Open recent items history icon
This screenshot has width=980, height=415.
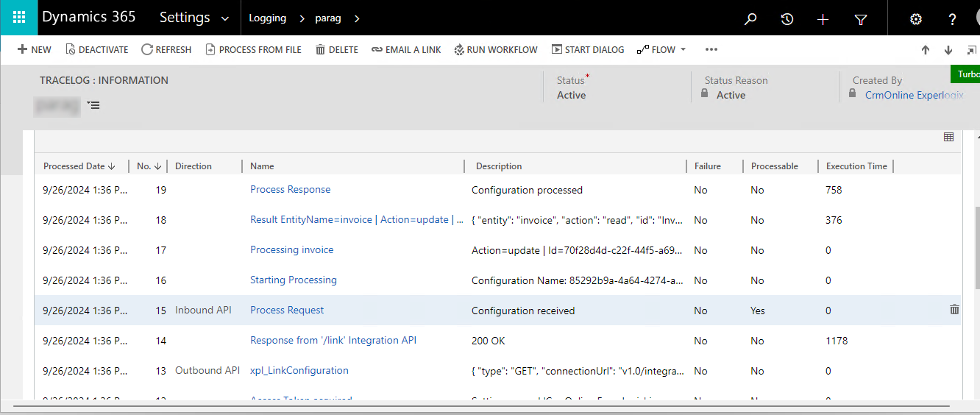point(787,19)
